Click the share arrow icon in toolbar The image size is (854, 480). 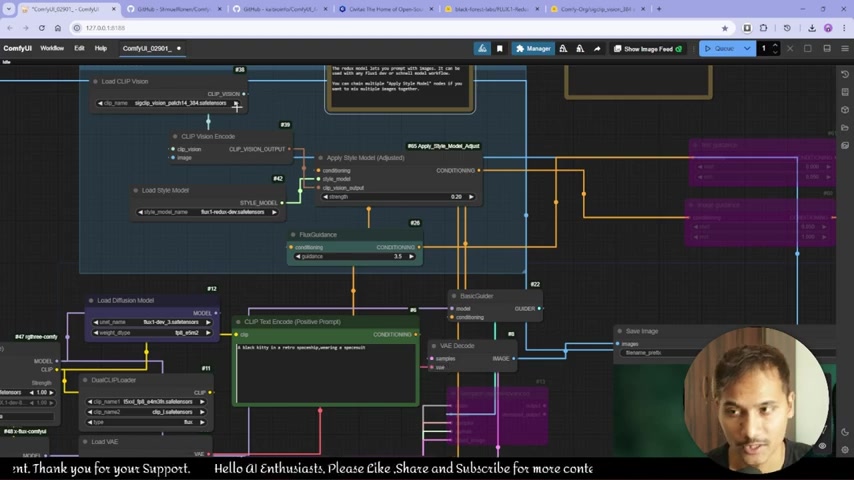click(x=597, y=48)
